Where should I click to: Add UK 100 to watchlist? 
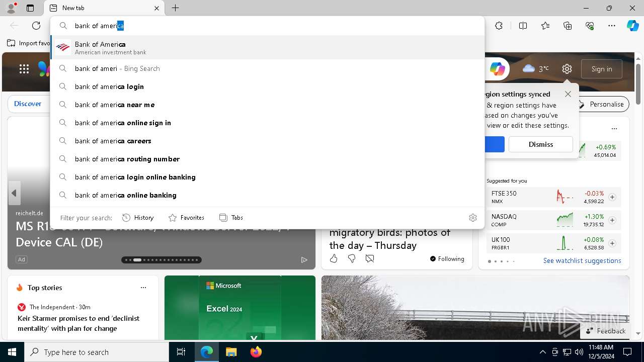pyautogui.click(x=612, y=243)
